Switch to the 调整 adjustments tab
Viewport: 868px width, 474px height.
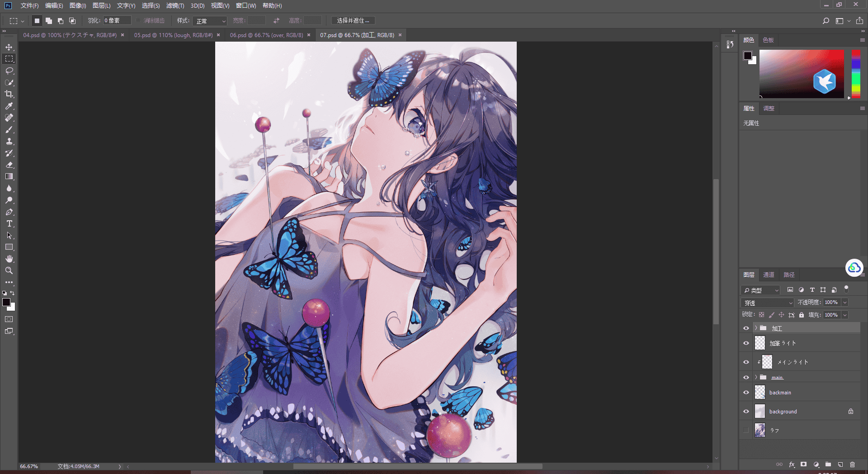(769, 108)
